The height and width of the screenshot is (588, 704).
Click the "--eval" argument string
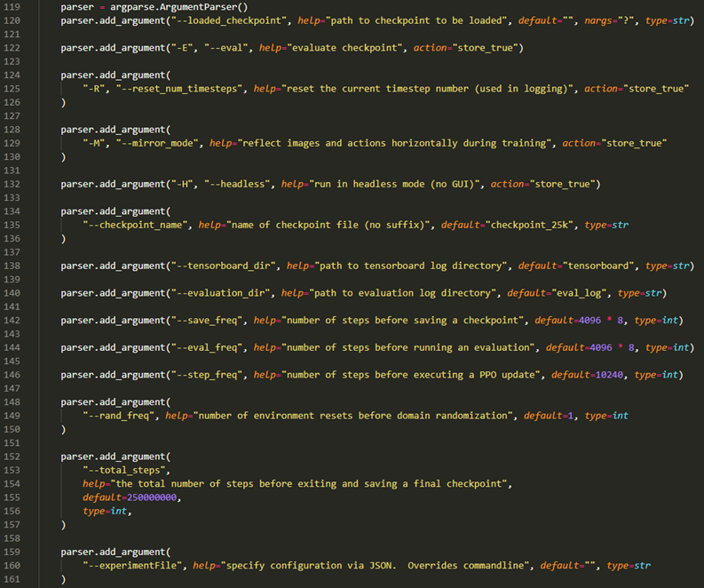click(x=225, y=48)
